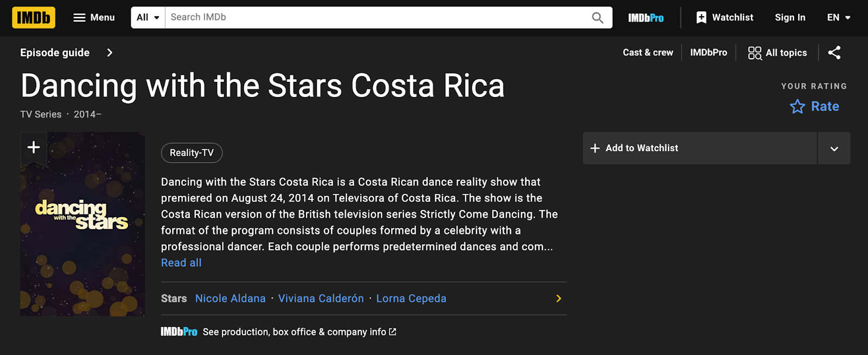Click the magnifying glass search icon

click(x=597, y=18)
